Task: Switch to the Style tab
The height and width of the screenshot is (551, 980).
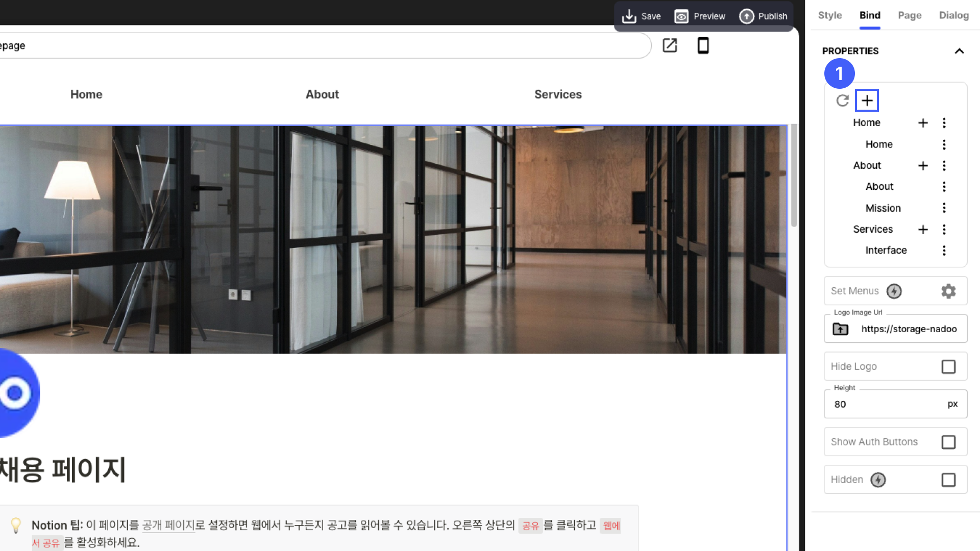Action: [x=830, y=15]
